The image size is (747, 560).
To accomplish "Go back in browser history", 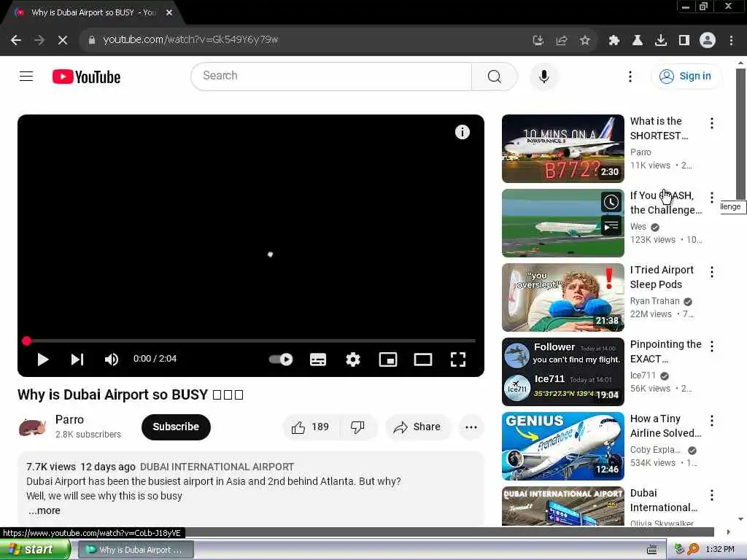I will (x=16, y=40).
